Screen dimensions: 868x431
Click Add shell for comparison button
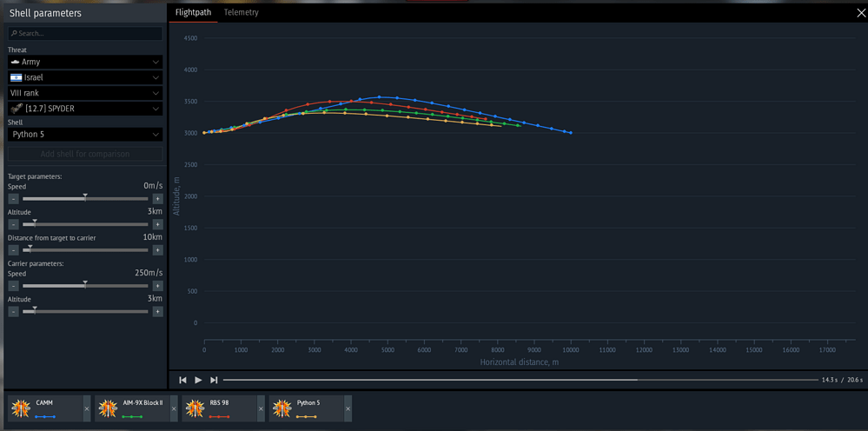click(85, 154)
